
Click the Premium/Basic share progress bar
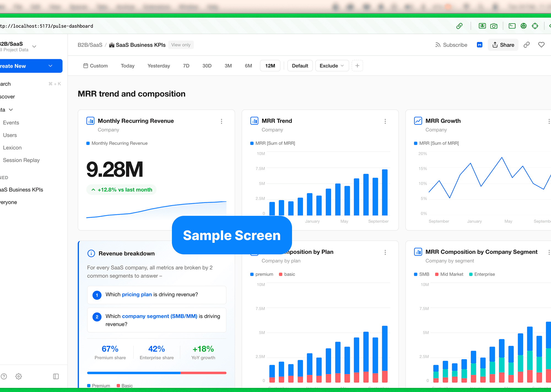[x=156, y=373]
